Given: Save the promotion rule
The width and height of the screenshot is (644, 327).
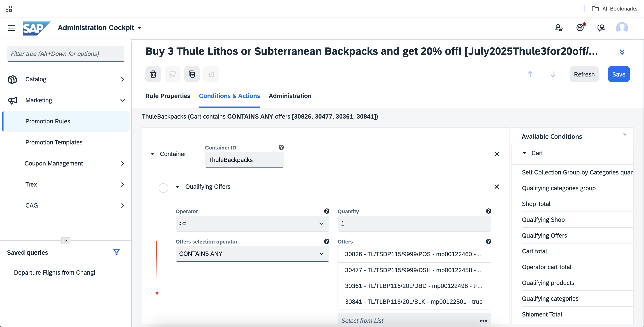Looking at the screenshot, I should tap(619, 74).
